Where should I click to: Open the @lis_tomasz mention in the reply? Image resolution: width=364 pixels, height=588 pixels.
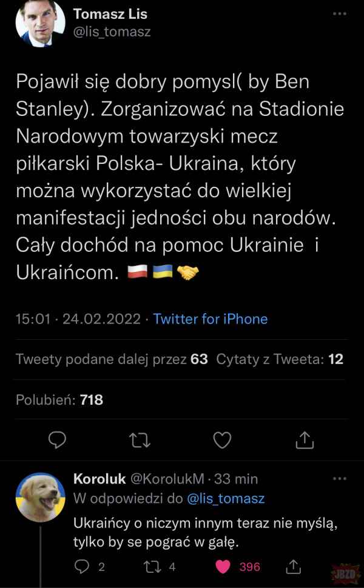click(x=225, y=499)
